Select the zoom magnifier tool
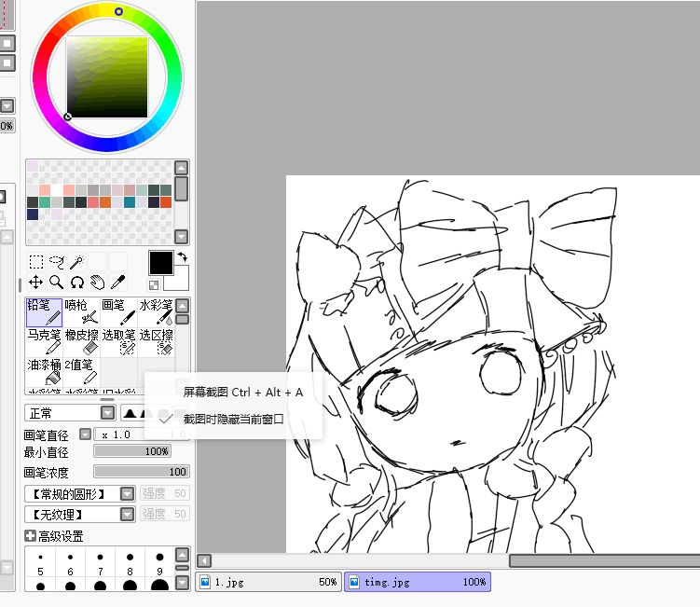700x607 pixels. pyautogui.click(x=57, y=283)
